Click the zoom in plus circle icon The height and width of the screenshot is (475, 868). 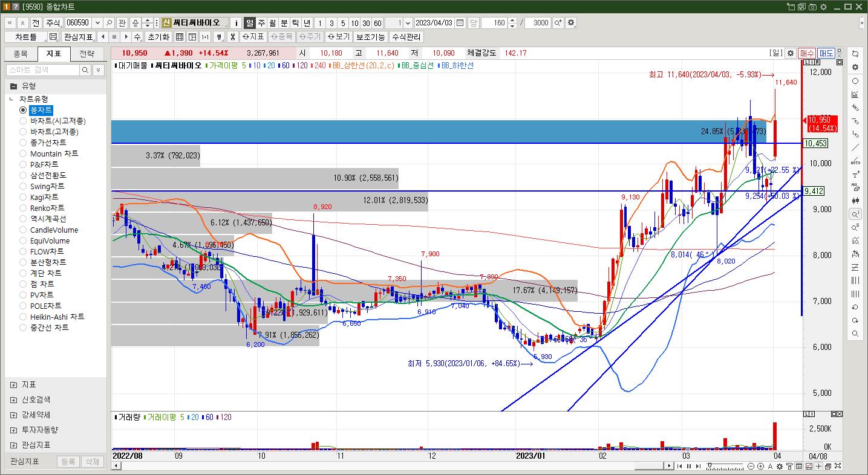point(760,466)
